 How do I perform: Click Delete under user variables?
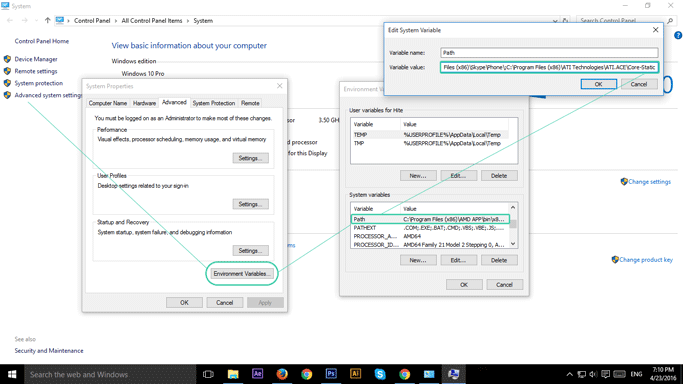pyautogui.click(x=499, y=176)
